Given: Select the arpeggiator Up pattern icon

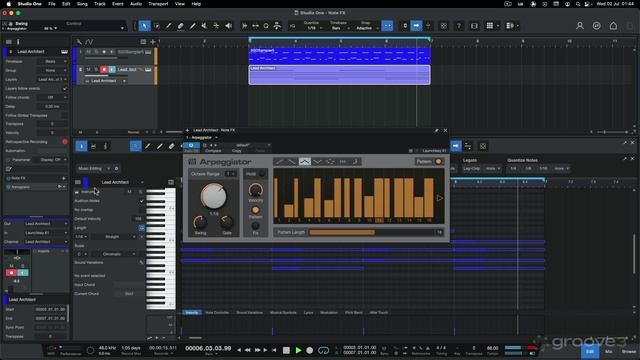Looking at the screenshot, I should [280, 162].
